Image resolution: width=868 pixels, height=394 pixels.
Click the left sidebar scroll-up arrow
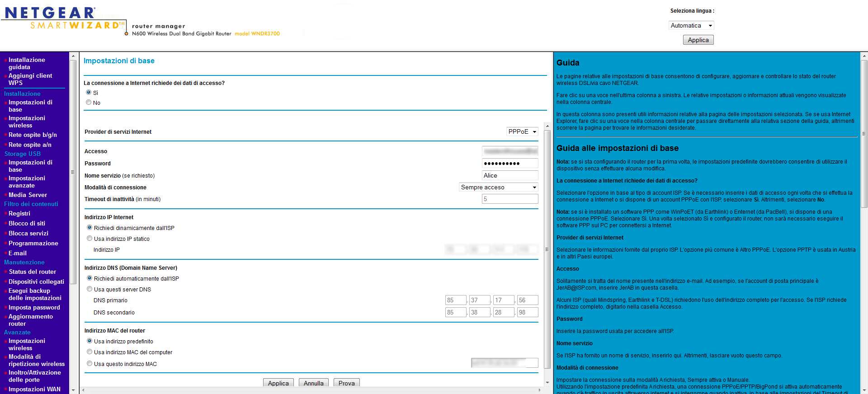pyautogui.click(x=73, y=56)
